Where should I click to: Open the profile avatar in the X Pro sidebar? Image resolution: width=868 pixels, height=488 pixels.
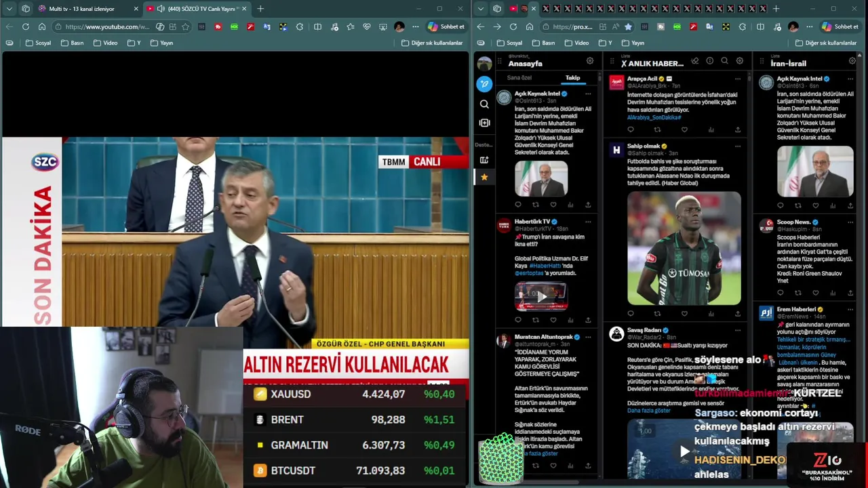pyautogui.click(x=484, y=64)
